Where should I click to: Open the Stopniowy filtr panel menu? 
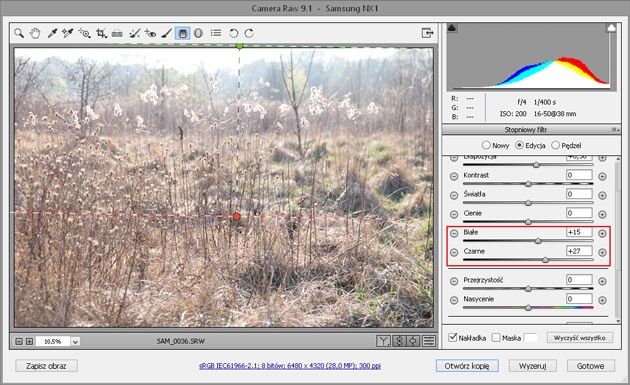(615, 130)
